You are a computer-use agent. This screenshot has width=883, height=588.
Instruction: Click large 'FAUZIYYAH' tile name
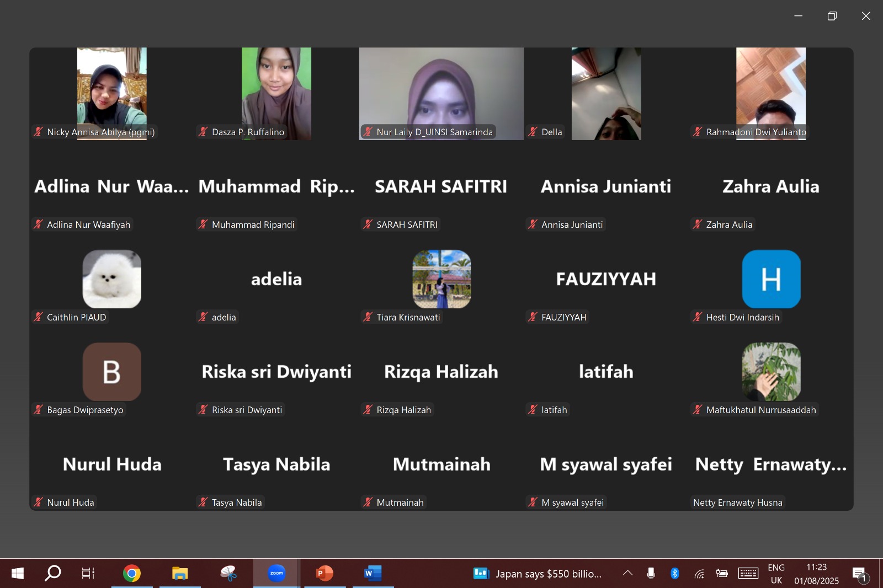coord(606,279)
